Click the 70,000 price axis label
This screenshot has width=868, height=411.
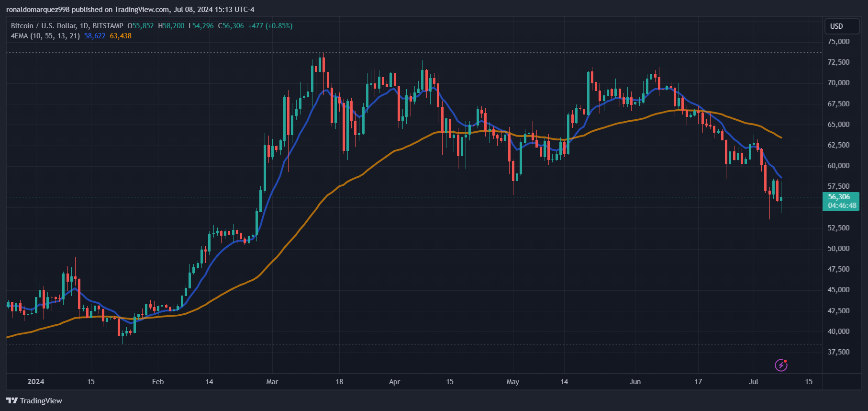pos(839,83)
